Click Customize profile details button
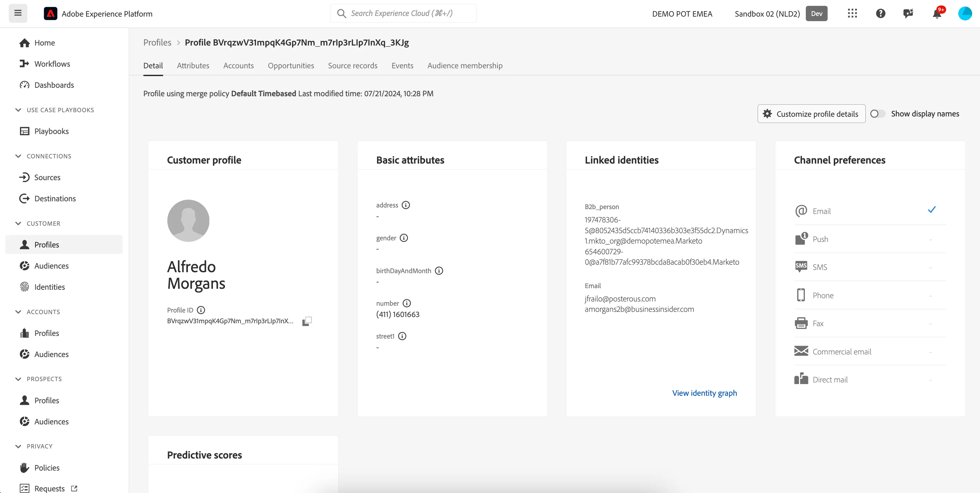 point(811,113)
